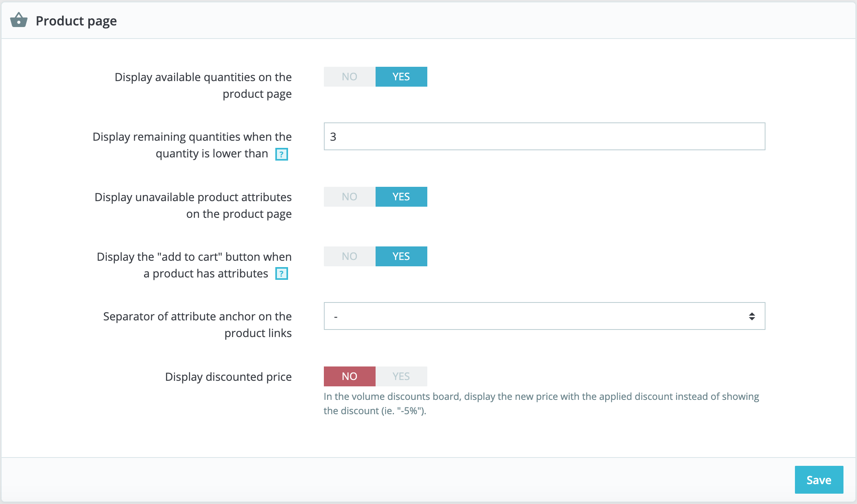This screenshot has width=857, height=504.
Task: Click help icon beside "add to cart" label
Action: (282, 274)
